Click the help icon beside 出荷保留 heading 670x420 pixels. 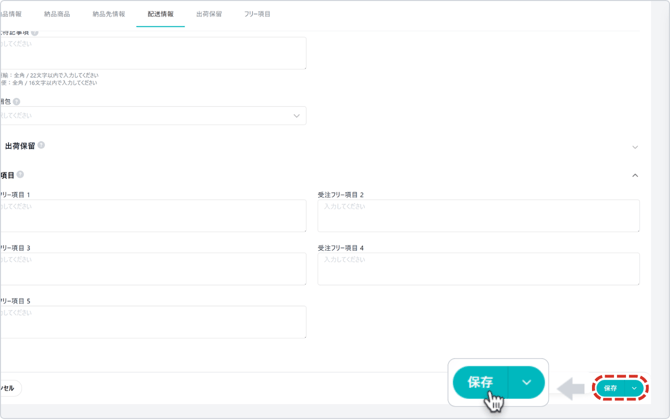click(41, 146)
